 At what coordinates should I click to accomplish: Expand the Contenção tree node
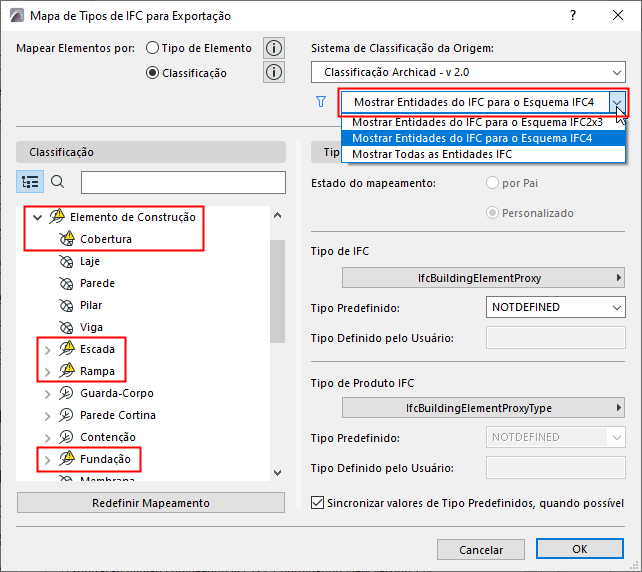47,438
